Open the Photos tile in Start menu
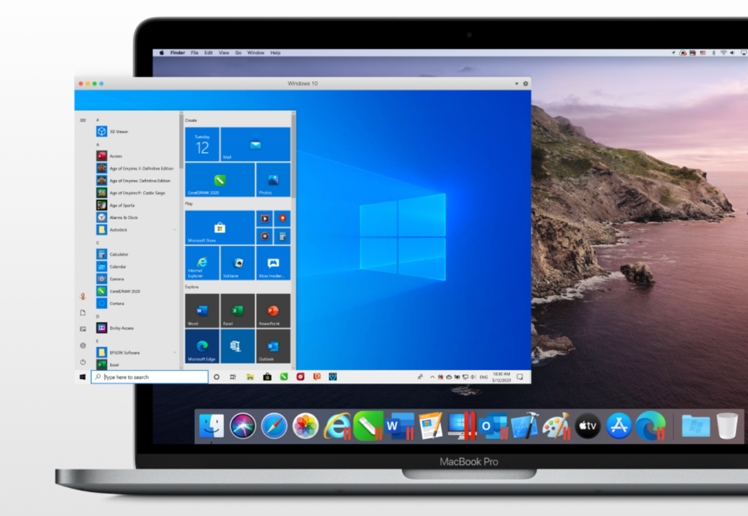 click(273, 180)
